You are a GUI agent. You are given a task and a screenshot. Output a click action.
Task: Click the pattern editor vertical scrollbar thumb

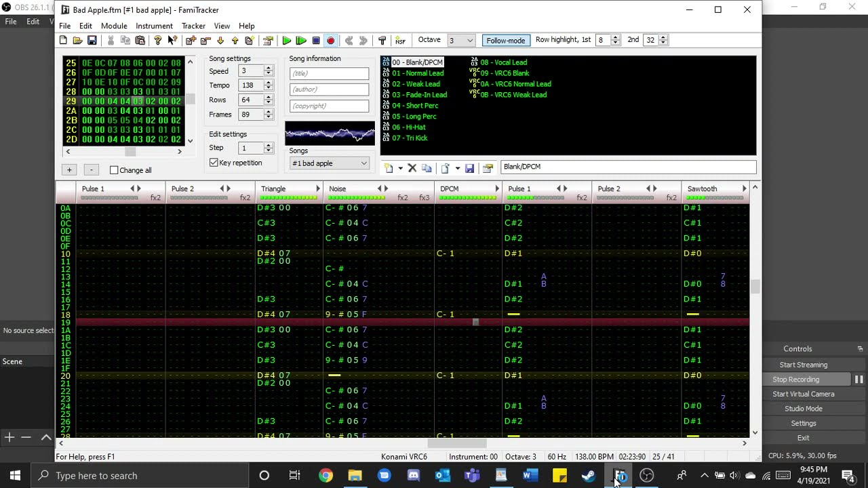[x=755, y=287]
